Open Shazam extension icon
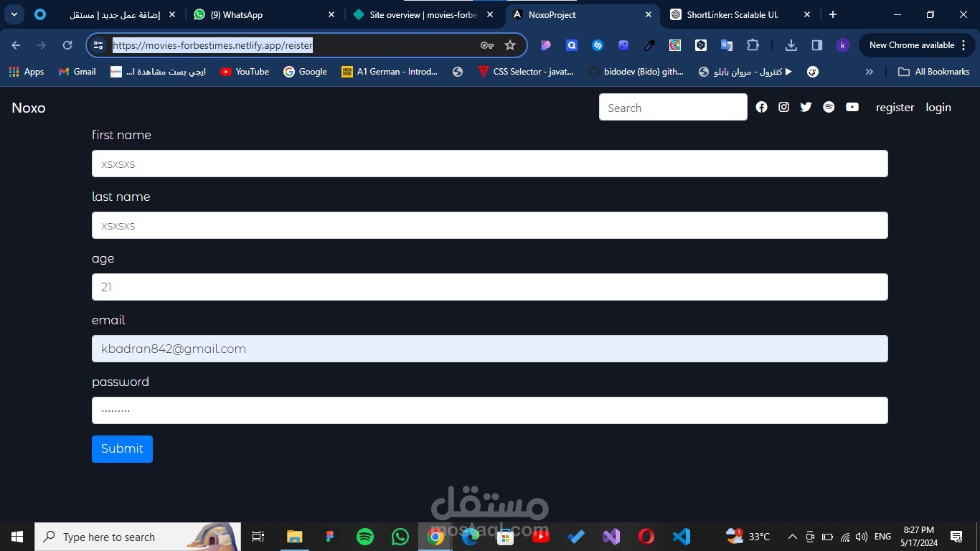Image resolution: width=980 pixels, height=551 pixels. (x=598, y=45)
